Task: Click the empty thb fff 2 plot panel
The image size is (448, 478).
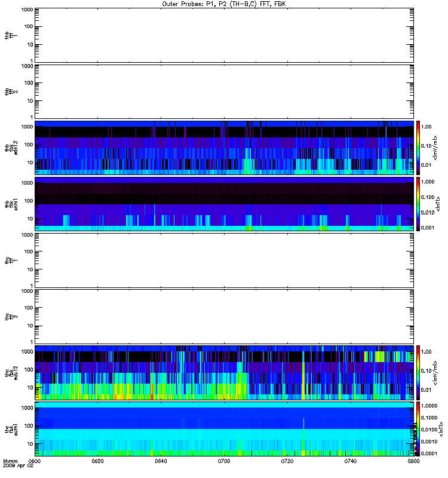Action: (224, 91)
